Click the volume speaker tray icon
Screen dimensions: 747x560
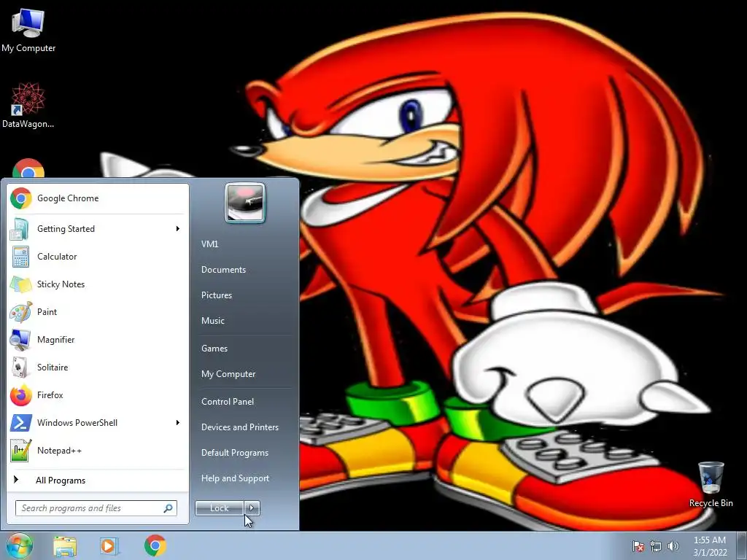673,546
